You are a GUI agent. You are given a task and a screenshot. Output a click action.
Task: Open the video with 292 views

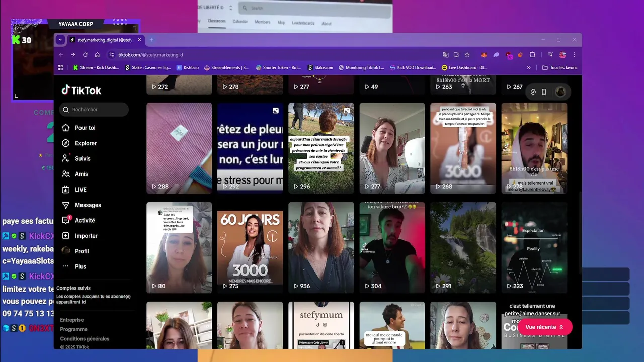pos(250,148)
